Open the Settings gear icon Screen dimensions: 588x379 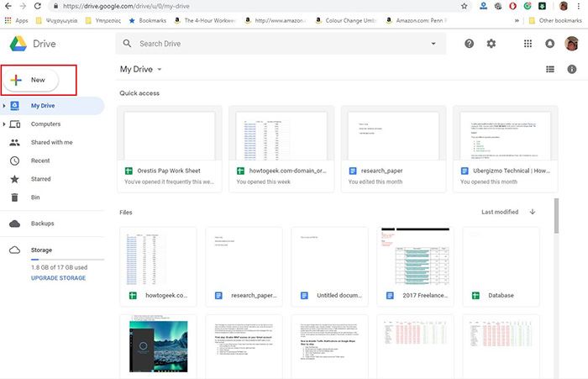(x=491, y=44)
